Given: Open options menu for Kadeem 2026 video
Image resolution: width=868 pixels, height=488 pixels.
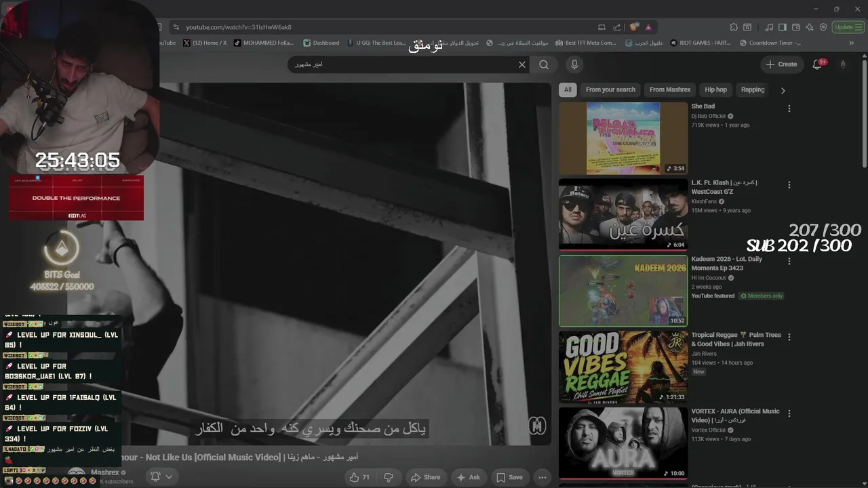Looking at the screenshot, I should pos(789,261).
